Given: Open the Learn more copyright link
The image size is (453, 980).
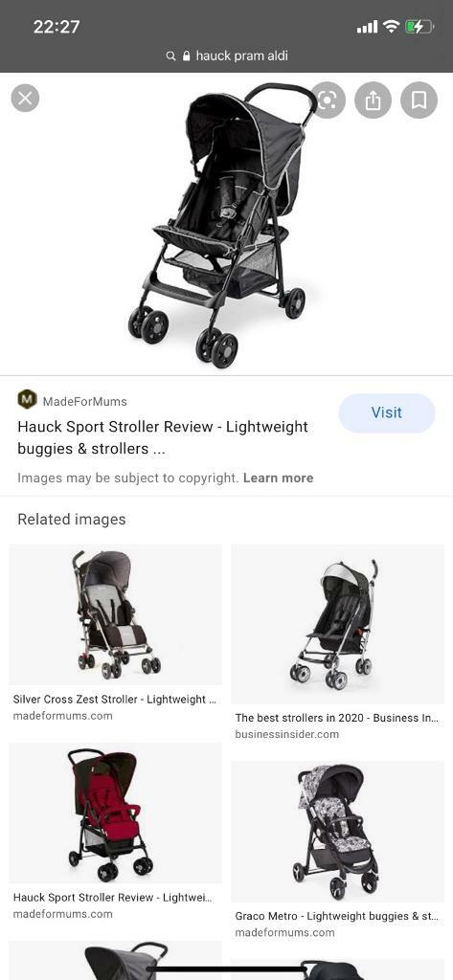Looking at the screenshot, I should click(278, 479).
